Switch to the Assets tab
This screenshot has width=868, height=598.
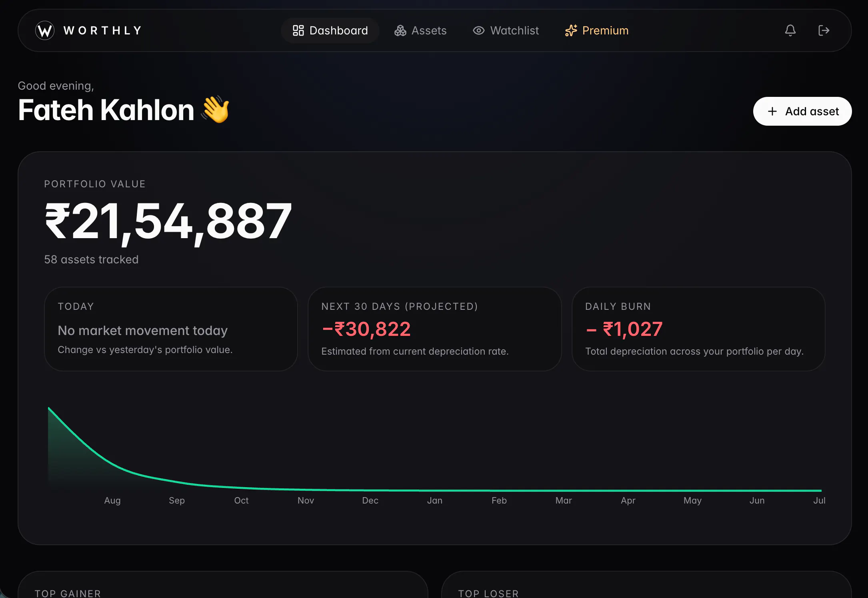pos(420,30)
